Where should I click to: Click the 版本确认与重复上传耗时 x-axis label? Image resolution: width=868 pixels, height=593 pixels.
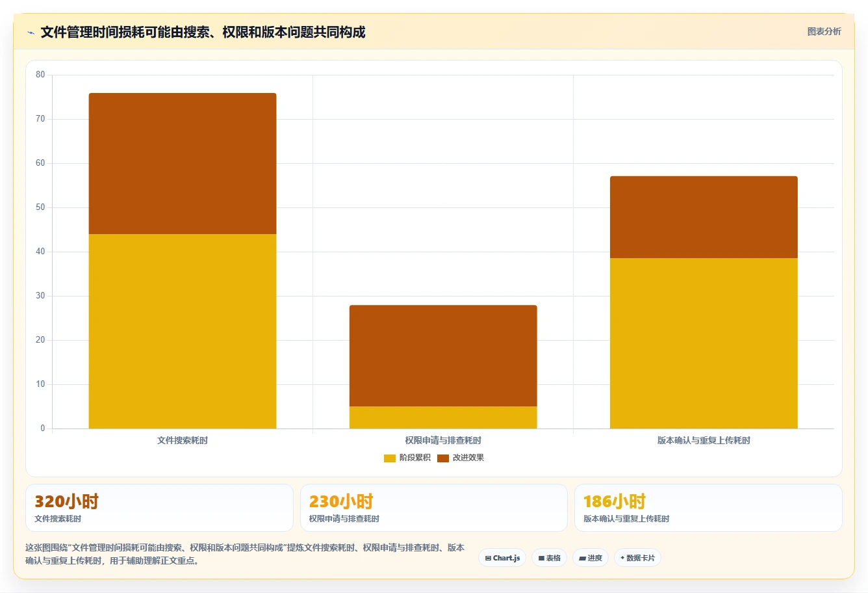pyautogui.click(x=704, y=441)
